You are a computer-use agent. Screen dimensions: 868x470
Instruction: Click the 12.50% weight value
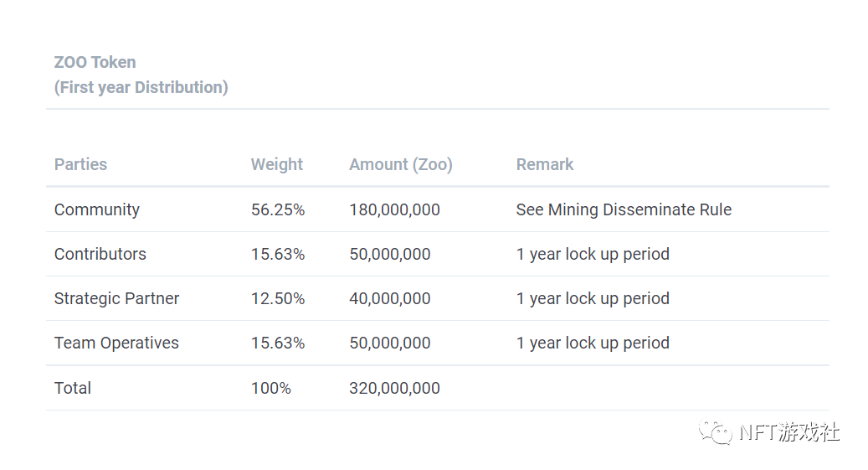pos(278,298)
